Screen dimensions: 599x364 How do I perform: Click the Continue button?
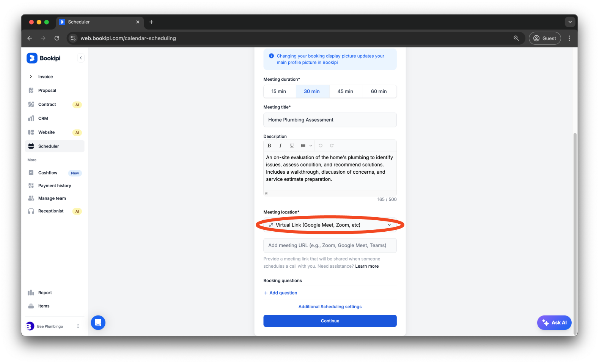330,321
